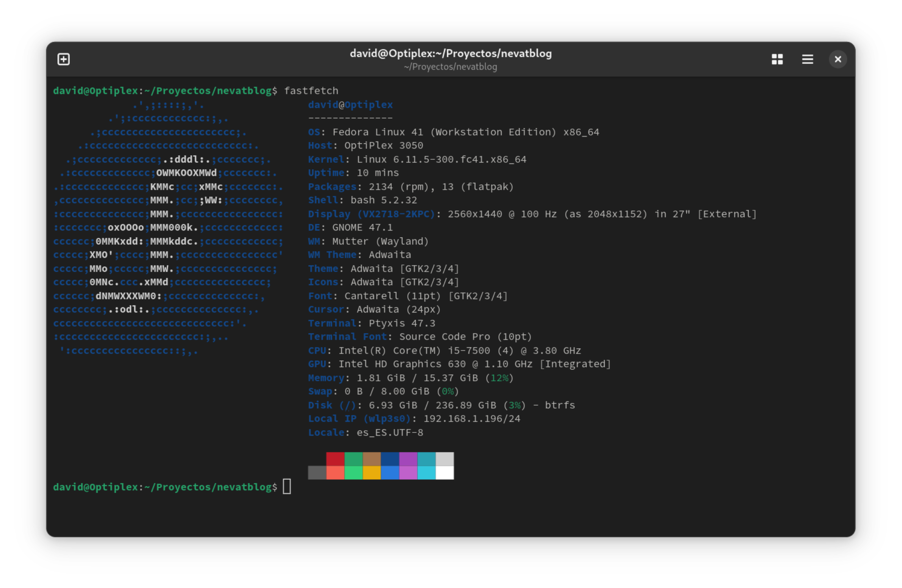
Task: Click the typed fastfetch command
Action: (311, 91)
